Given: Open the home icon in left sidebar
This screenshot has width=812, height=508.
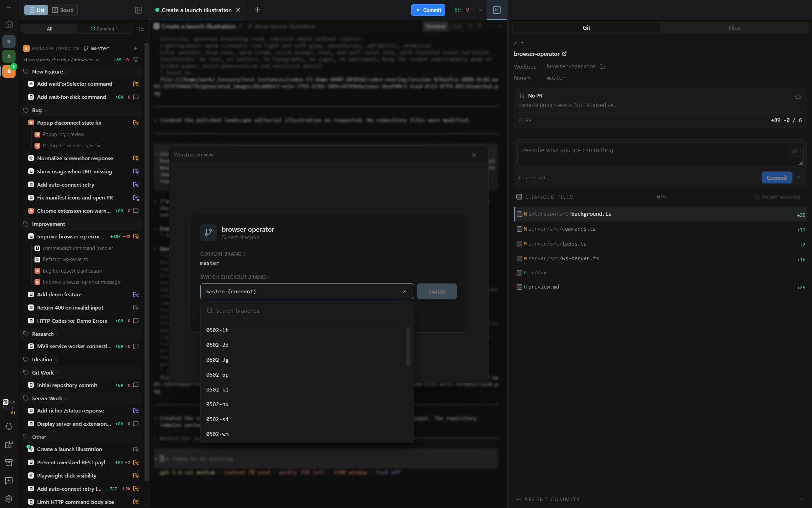Looking at the screenshot, I should click(x=9, y=24).
